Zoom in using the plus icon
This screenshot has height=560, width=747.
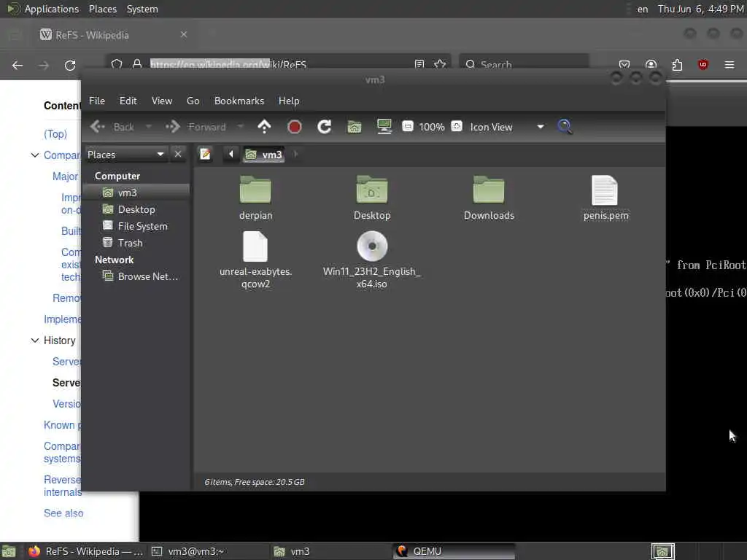[457, 126]
